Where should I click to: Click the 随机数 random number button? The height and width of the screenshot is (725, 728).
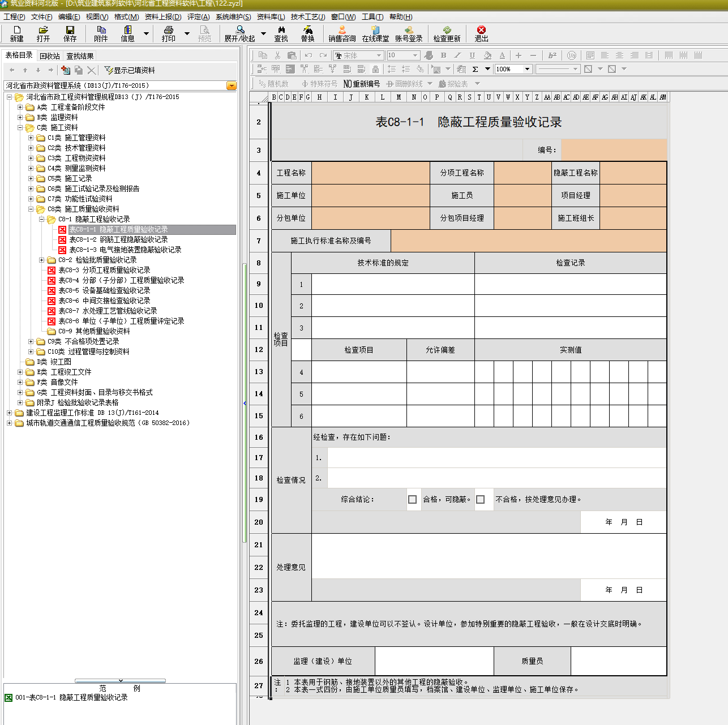tap(273, 84)
